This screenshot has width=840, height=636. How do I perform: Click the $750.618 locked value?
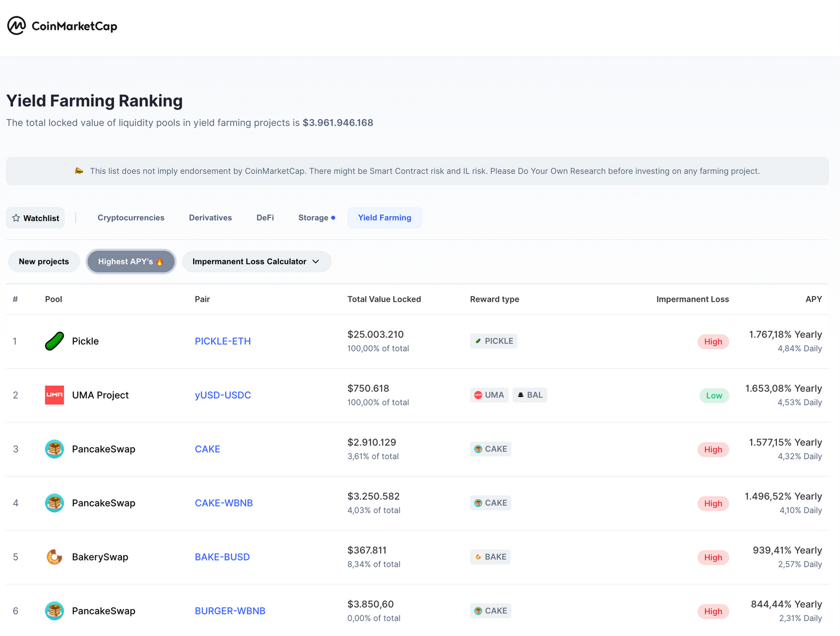coord(368,388)
